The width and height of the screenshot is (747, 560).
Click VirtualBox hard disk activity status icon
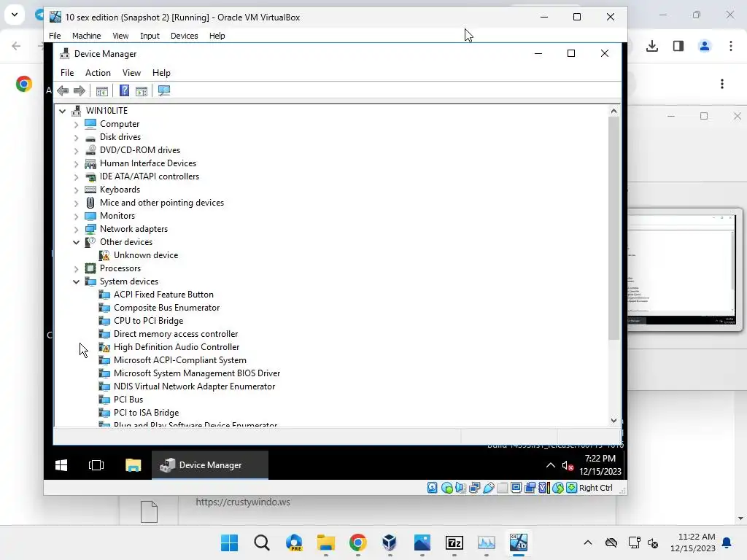[432, 488]
